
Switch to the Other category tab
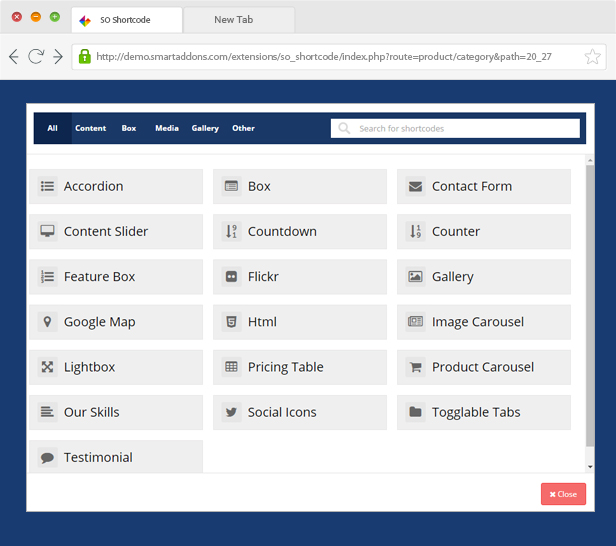[x=243, y=128]
